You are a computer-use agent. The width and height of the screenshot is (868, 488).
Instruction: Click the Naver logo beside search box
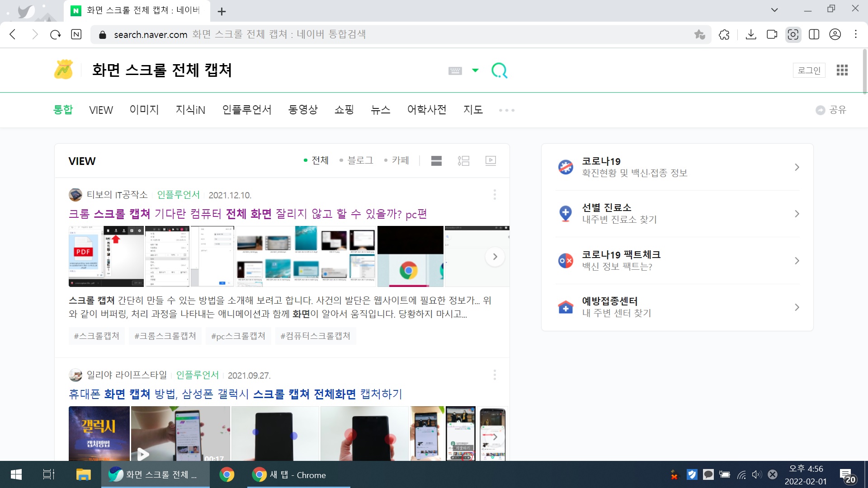coord(64,70)
